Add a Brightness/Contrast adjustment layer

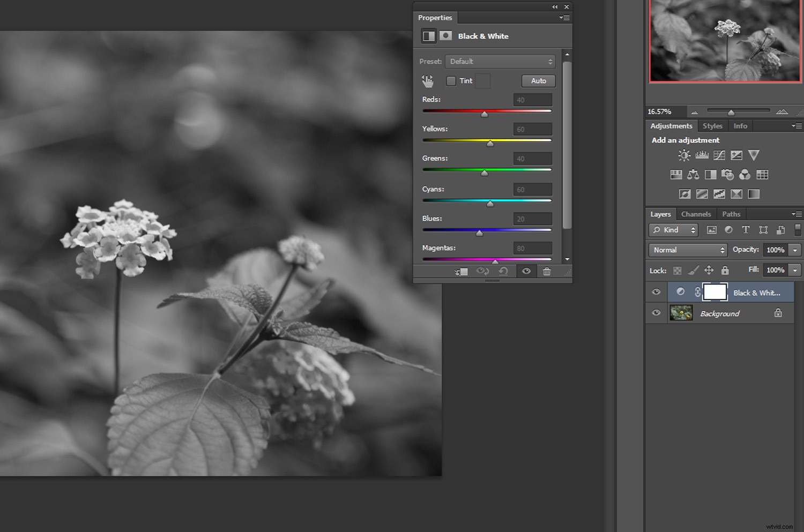tap(684, 155)
